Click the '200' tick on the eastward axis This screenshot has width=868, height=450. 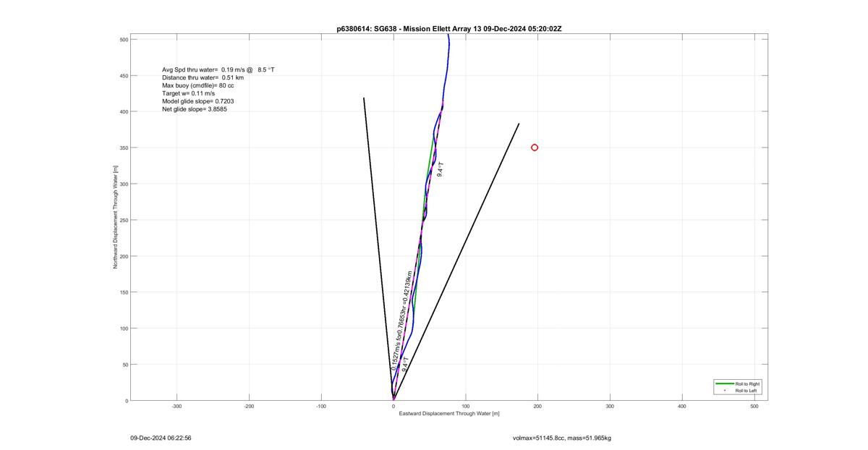[x=537, y=406]
